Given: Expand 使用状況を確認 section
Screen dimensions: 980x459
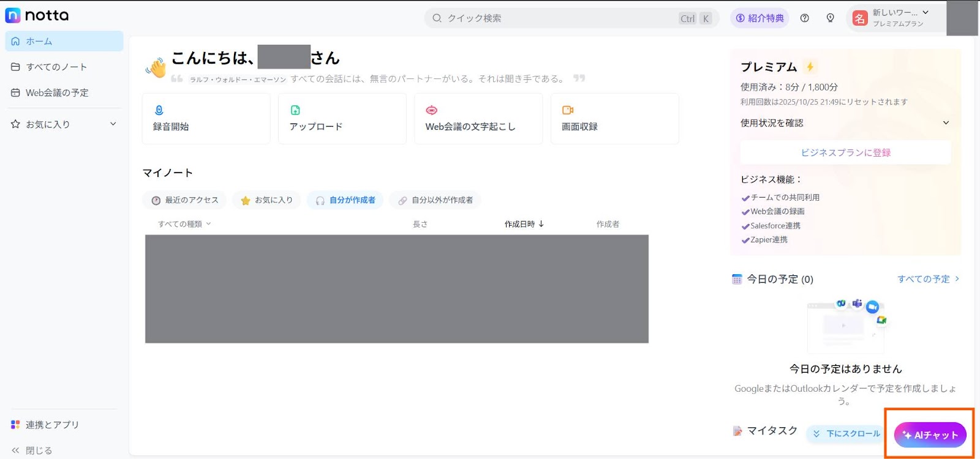Looking at the screenshot, I should 946,123.
